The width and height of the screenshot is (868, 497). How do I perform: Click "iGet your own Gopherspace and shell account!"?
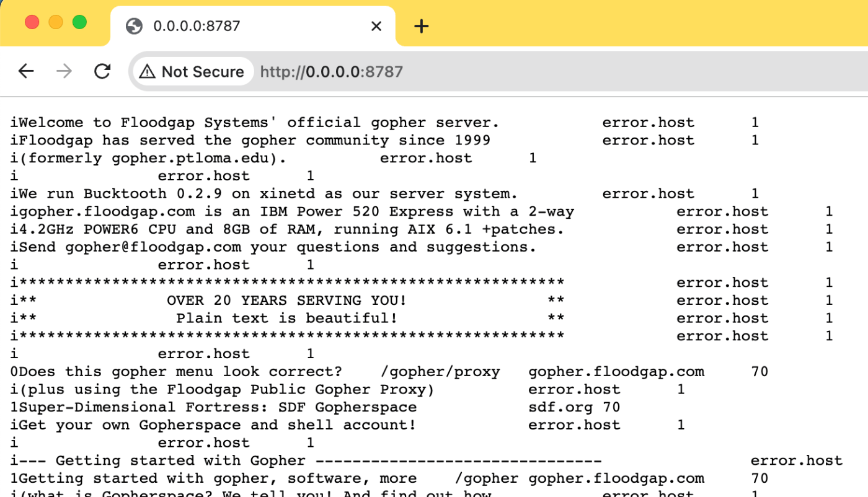[x=213, y=426]
